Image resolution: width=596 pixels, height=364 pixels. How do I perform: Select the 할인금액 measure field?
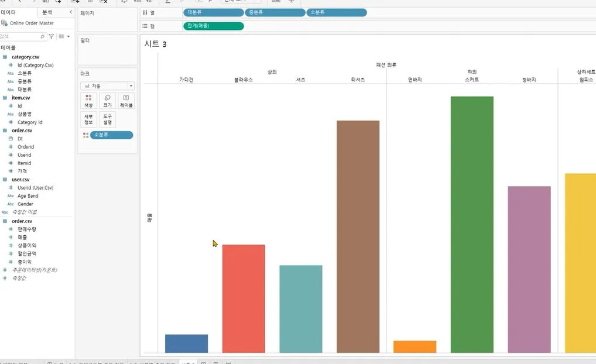[27, 253]
